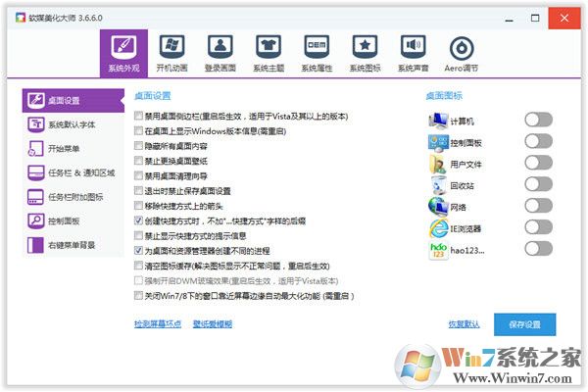Viewport: 588px width, 392px height.
Task: Click the 计算机 desktop icon image
Action: [x=438, y=121]
